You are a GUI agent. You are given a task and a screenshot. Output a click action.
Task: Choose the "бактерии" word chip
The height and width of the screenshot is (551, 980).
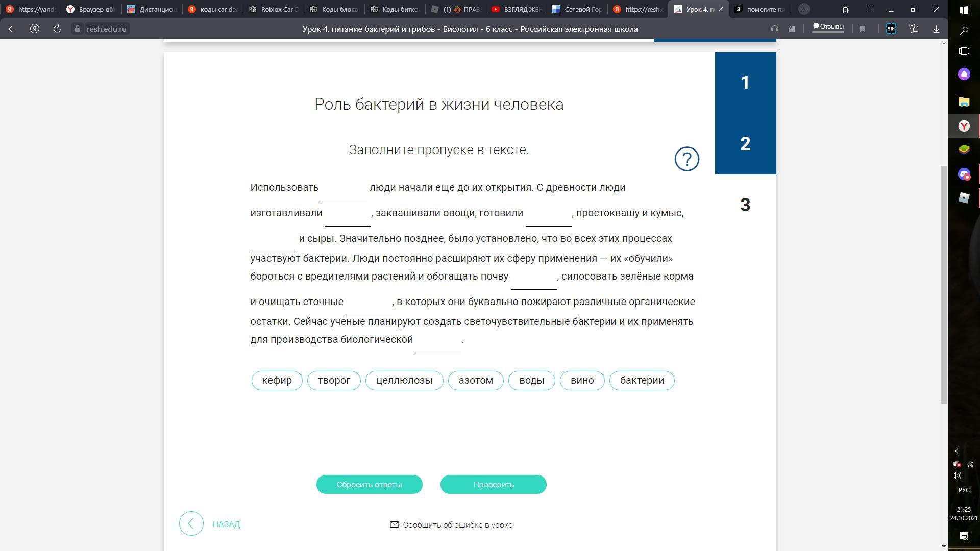642,381
